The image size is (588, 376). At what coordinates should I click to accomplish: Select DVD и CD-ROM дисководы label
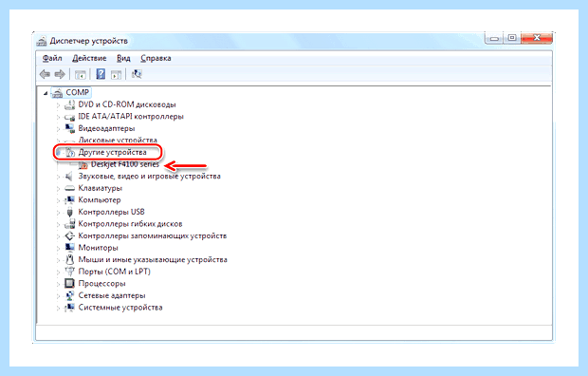(127, 104)
